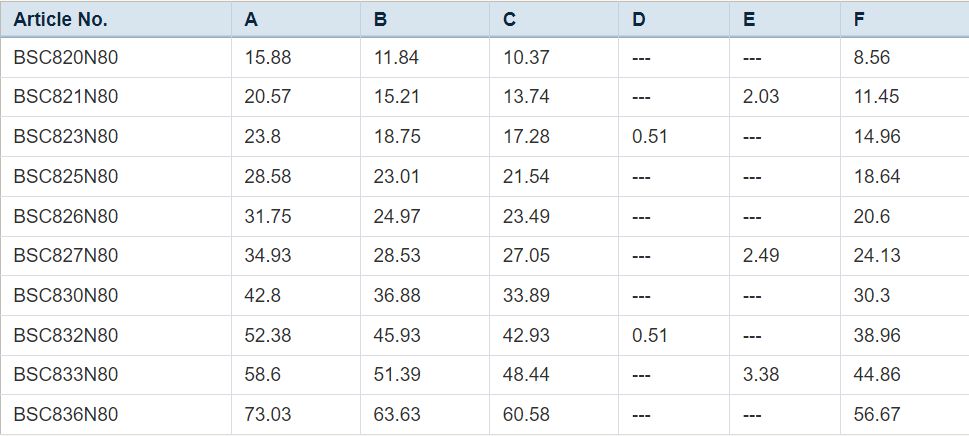Select article BSC820N80 row label

pyautogui.click(x=66, y=58)
